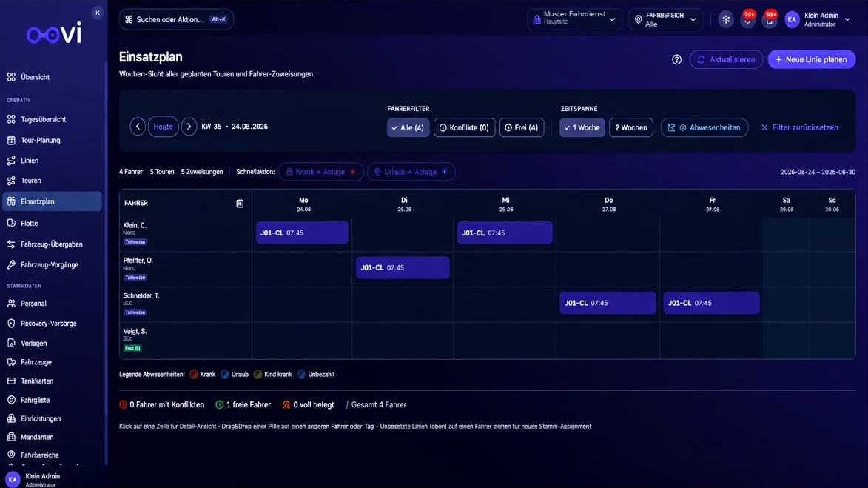The height and width of the screenshot is (488, 868).
Task: Open Pfeiffer's J01-CL tour on Tuesday
Action: (403, 267)
